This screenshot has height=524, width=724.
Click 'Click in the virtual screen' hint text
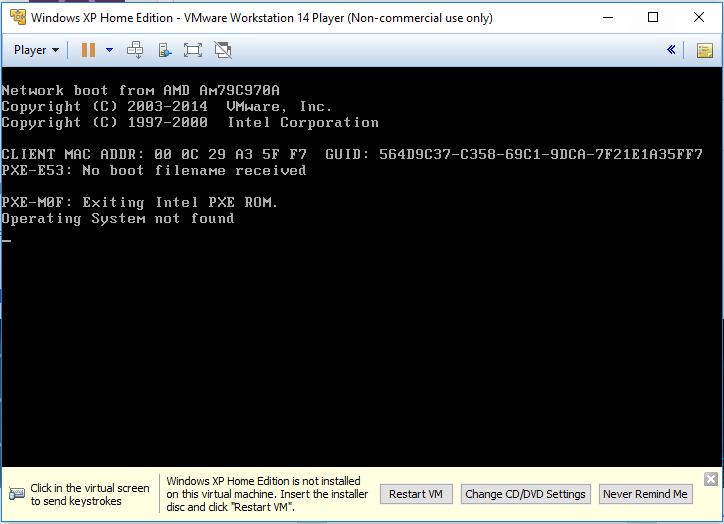point(90,494)
